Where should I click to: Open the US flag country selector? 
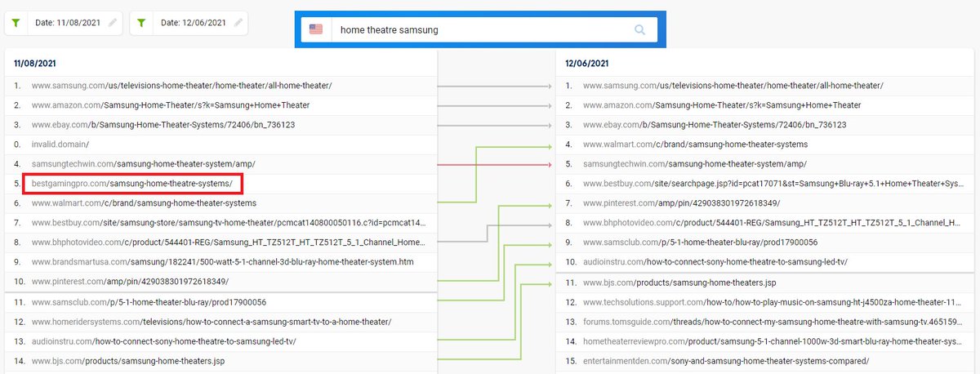(x=316, y=30)
